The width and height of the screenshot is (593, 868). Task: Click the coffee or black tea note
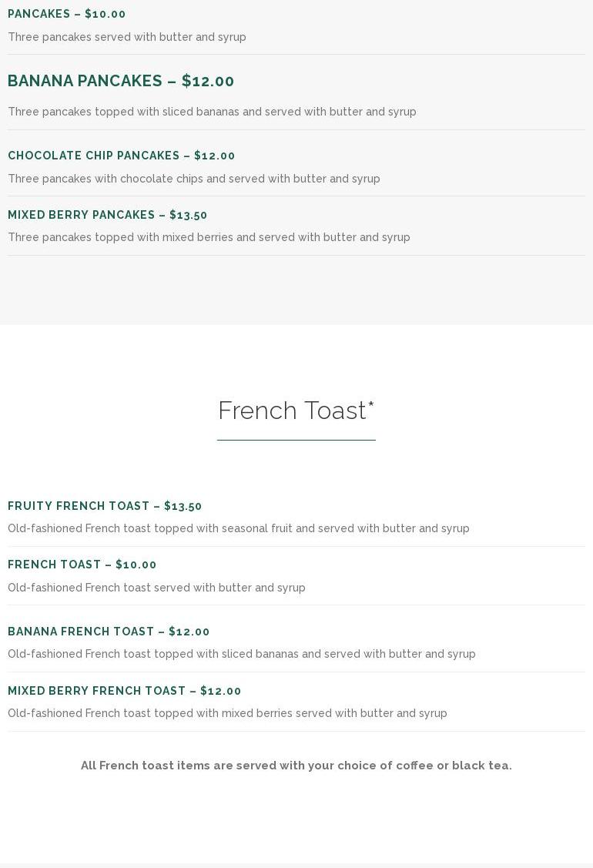296,766
